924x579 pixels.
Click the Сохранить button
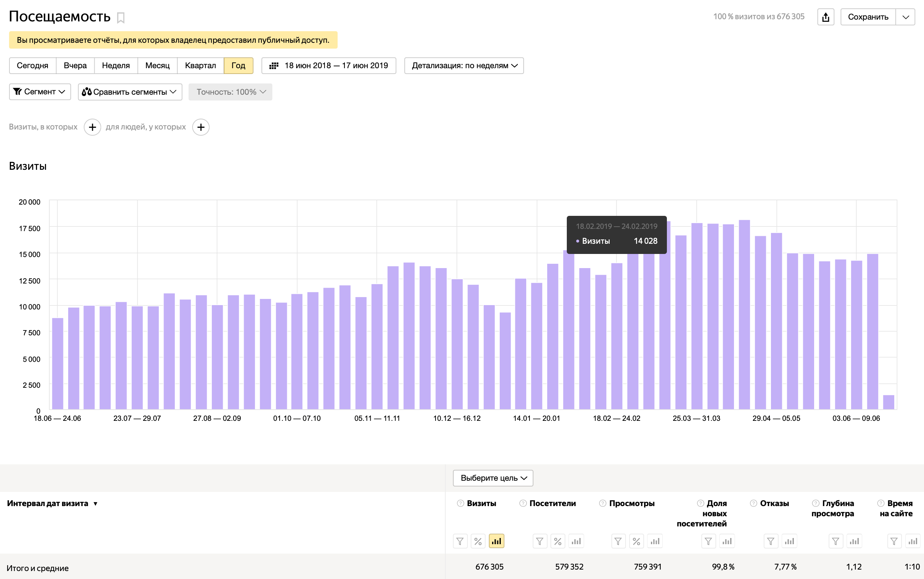point(867,17)
